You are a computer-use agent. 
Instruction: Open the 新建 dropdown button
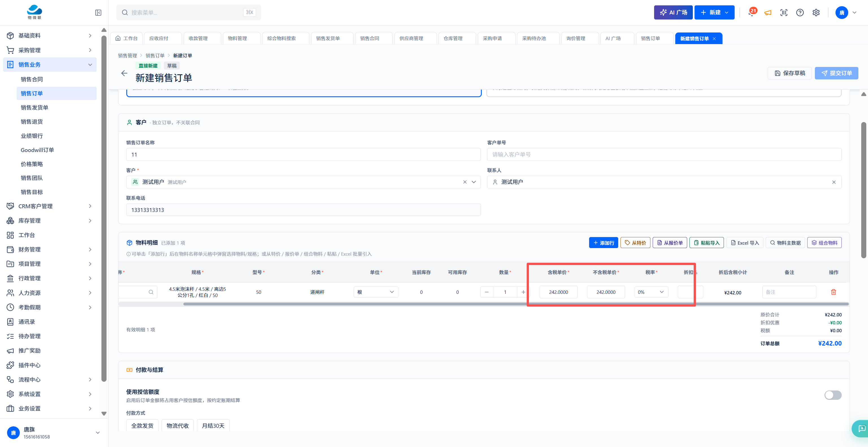pos(714,12)
